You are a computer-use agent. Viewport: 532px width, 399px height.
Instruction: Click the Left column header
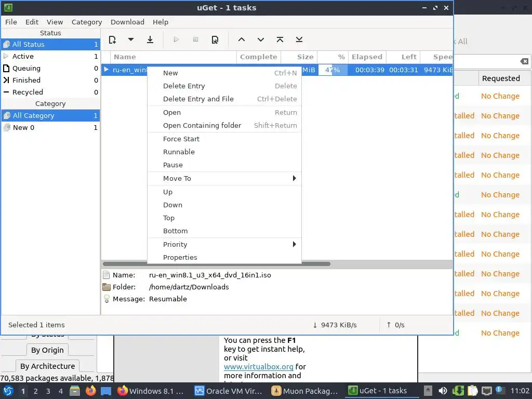click(x=403, y=57)
